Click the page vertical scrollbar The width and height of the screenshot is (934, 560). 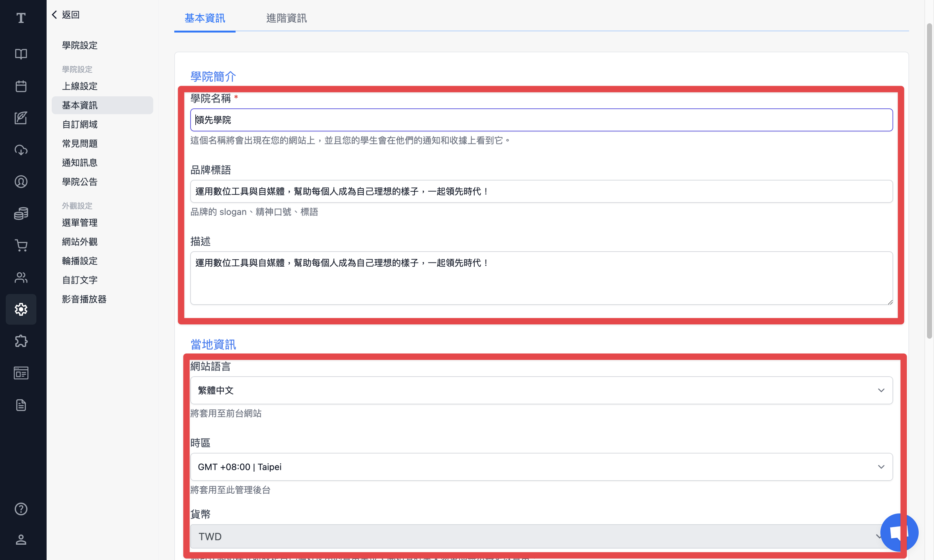point(930,181)
